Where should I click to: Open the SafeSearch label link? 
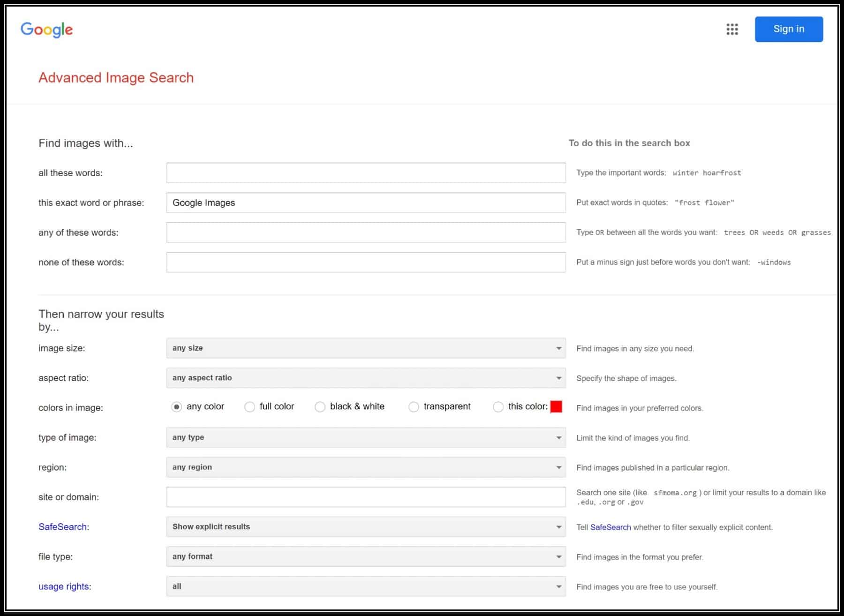(62, 527)
